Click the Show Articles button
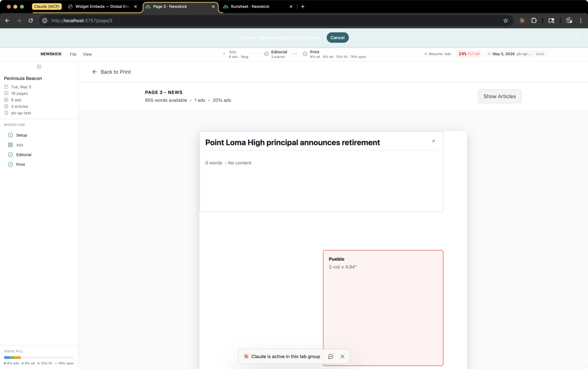Viewport: 588px width, 369px height. 499,96
